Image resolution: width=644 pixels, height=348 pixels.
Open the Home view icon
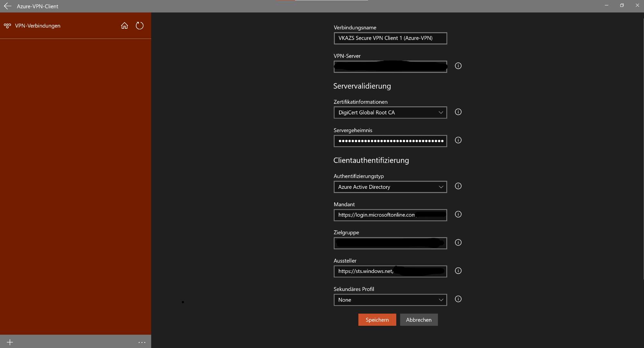tap(124, 26)
